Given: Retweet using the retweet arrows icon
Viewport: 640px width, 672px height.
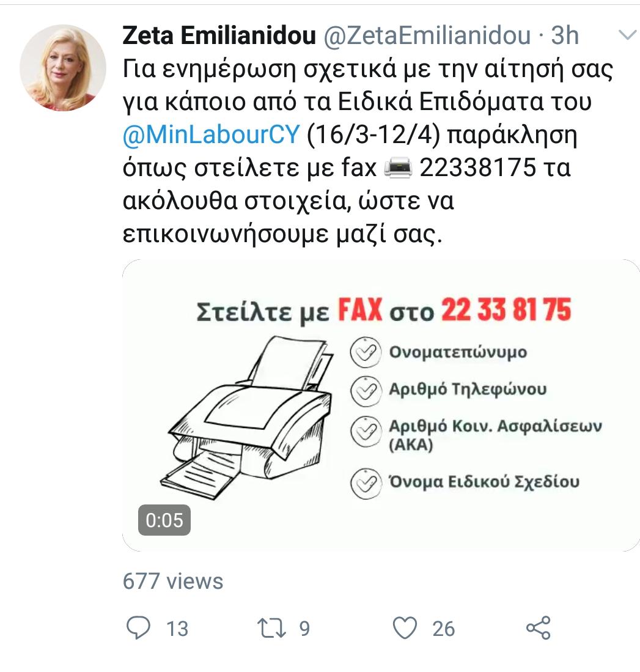Looking at the screenshot, I should pyautogui.click(x=271, y=629).
